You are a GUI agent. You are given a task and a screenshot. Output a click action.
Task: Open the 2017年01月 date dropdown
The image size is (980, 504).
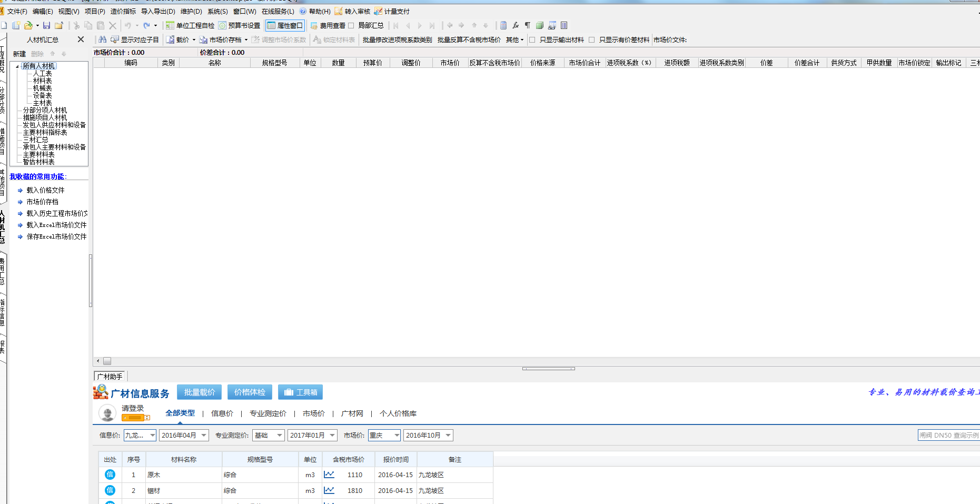(332, 436)
